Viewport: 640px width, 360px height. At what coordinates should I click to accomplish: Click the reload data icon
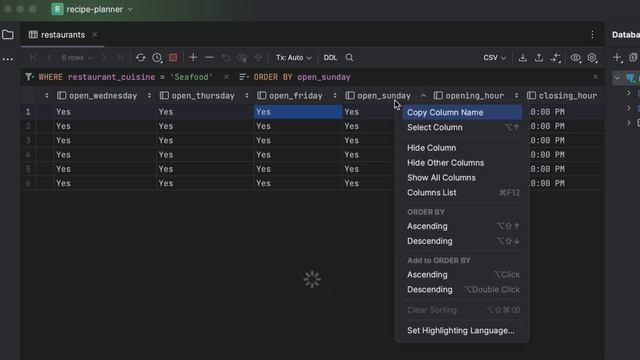coord(141,58)
